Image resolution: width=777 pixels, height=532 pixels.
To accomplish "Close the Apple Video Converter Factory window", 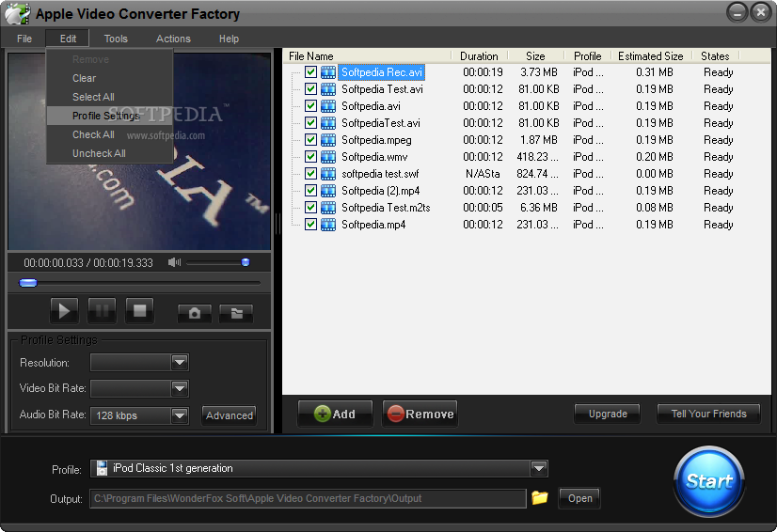I will pos(761,13).
